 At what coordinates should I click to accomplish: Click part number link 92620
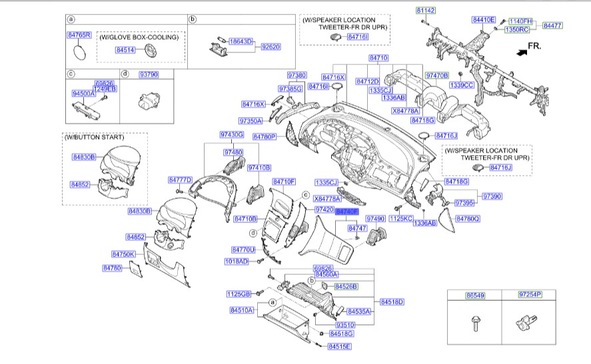pyautogui.click(x=271, y=47)
